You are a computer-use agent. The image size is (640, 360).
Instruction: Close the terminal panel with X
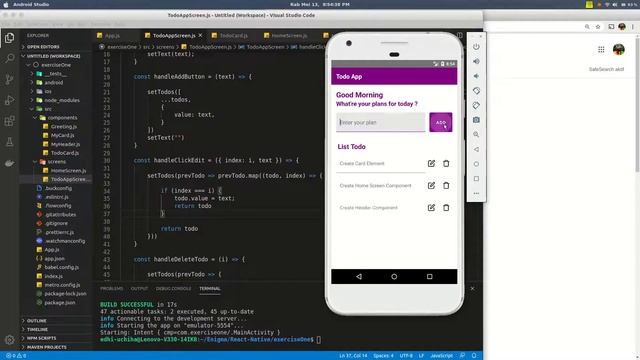(472, 289)
